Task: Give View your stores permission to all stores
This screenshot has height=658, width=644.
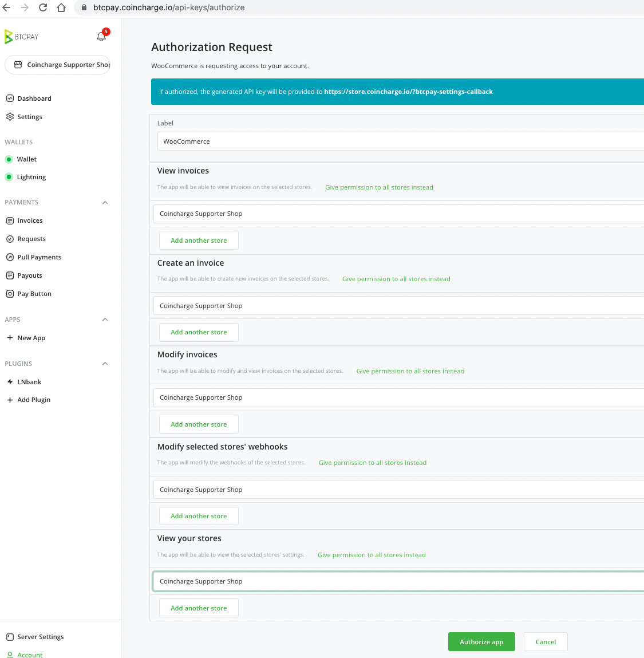Action: (x=372, y=555)
